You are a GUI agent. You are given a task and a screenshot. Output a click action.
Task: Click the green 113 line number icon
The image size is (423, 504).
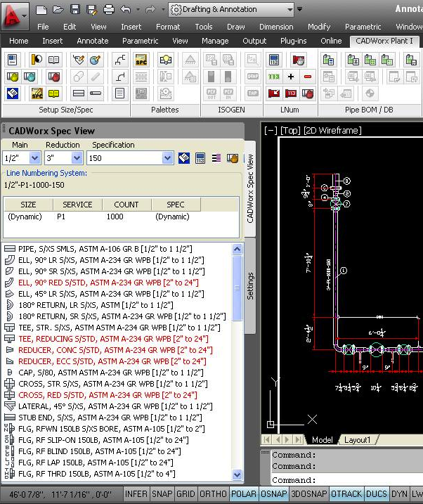pos(273,77)
